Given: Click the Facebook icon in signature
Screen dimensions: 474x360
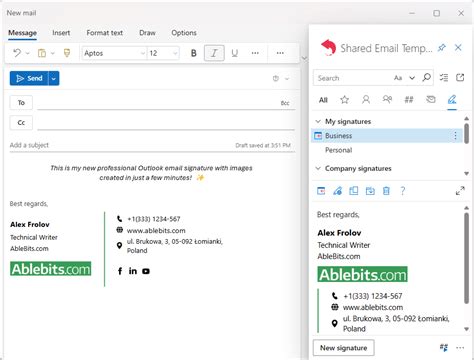Looking at the screenshot, I should 120,271.
